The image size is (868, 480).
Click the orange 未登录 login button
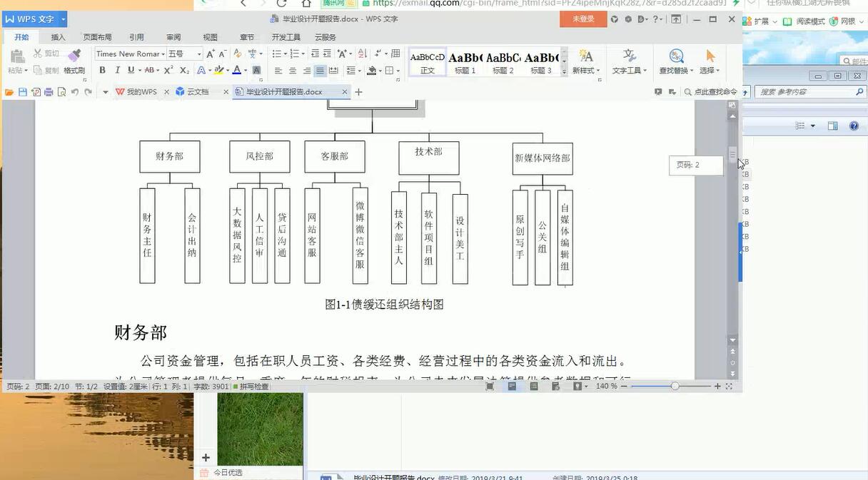pos(583,19)
